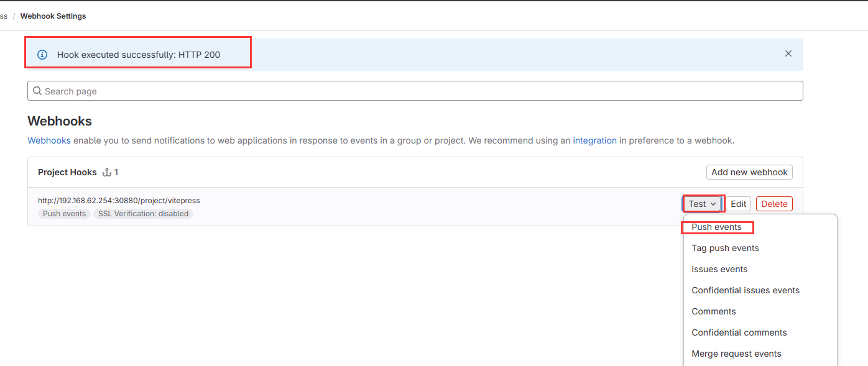Select Confidential issues events menu entry
This screenshot has width=868, height=366.
pos(746,290)
